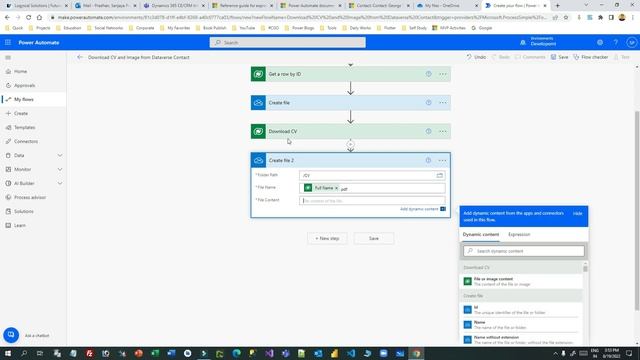Click the File Content input field
640x360 pixels.
coord(372,200)
